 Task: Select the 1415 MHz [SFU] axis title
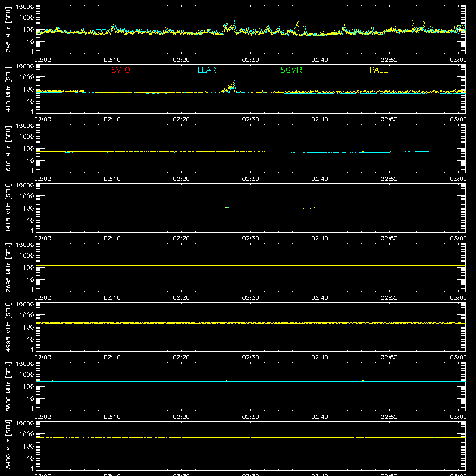click(x=8, y=208)
